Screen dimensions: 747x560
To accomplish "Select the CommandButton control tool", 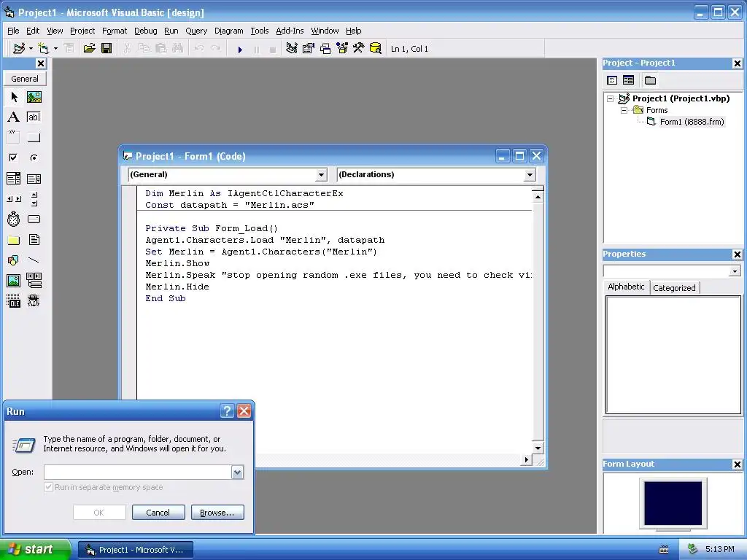I will 34,138.
